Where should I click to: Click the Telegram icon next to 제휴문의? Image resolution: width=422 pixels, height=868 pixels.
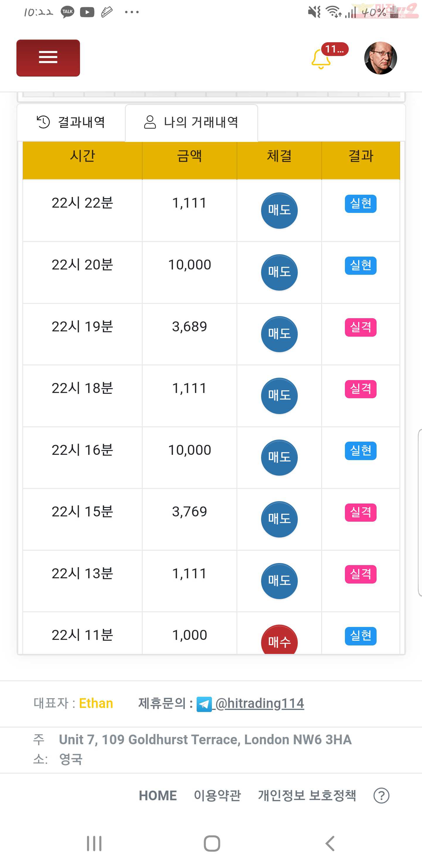tap(204, 704)
